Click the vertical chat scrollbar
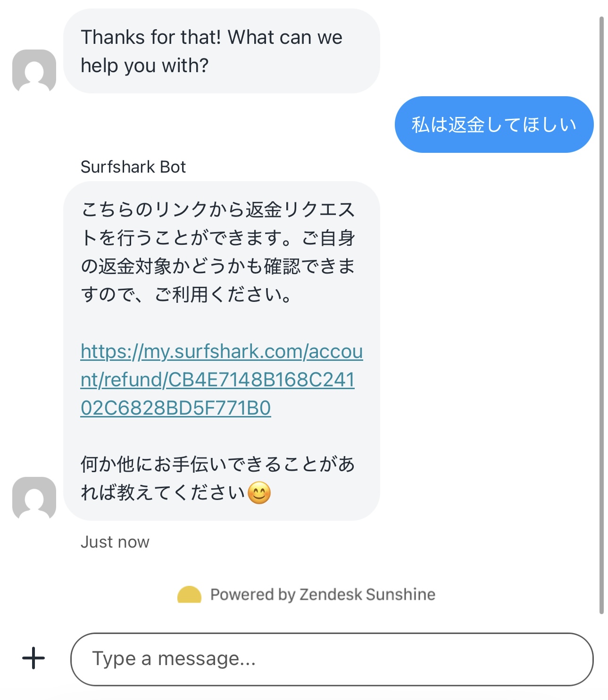 click(x=601, y=315)
